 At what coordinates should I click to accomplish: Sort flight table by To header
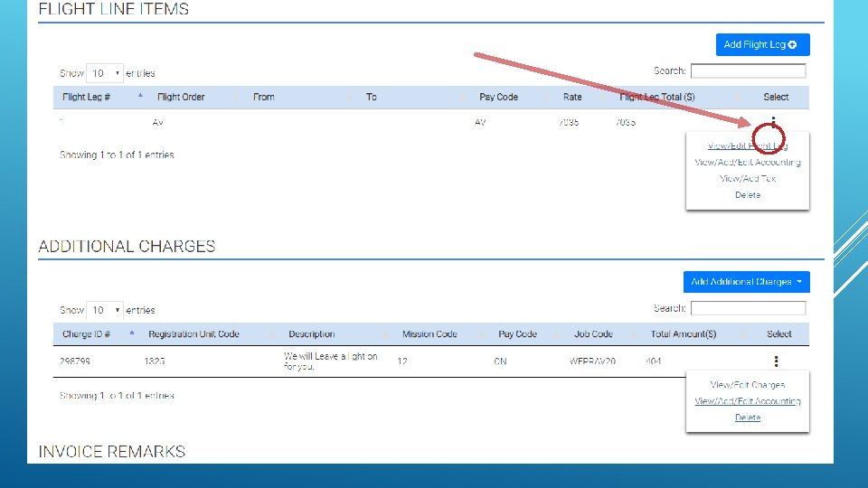371,97
